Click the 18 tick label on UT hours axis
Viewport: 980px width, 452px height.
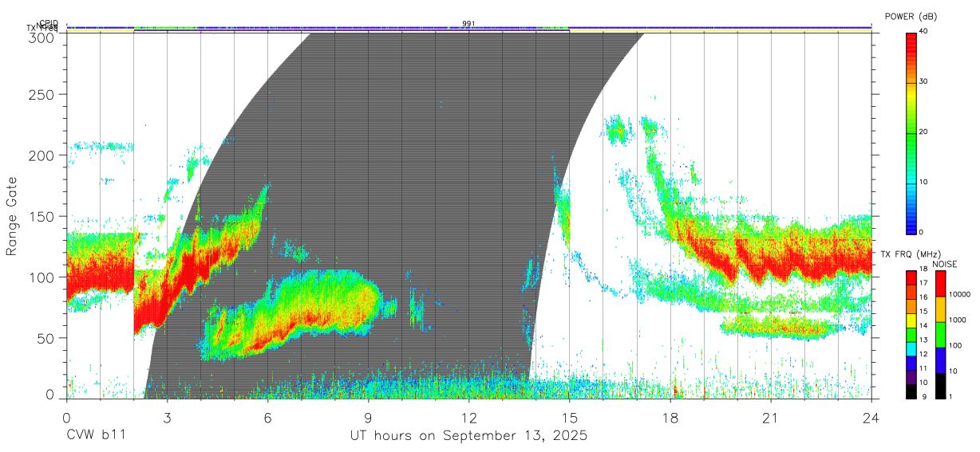point(670,418)
